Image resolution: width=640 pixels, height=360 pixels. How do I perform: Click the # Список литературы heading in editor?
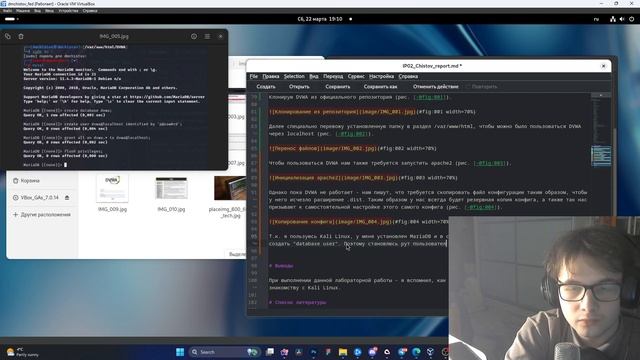[x=298, y=302]
